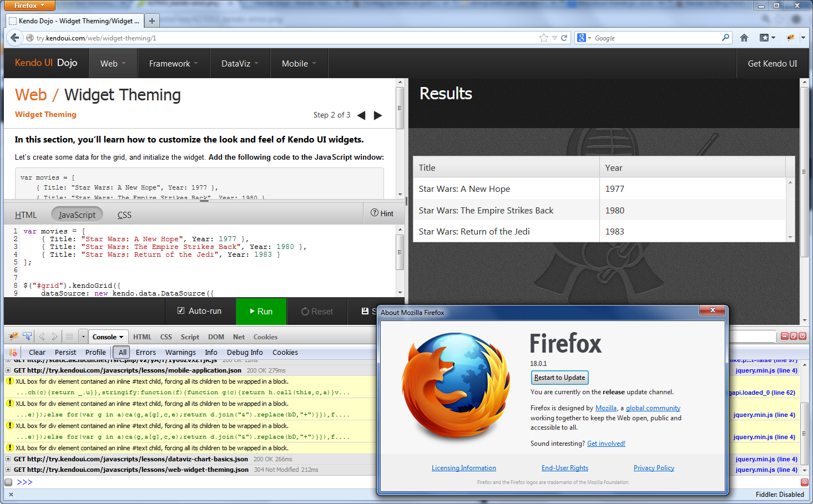813x504 pixels.
Task: Expand the web-widget-theming.json GET request
Action: [x=8, y=470]
